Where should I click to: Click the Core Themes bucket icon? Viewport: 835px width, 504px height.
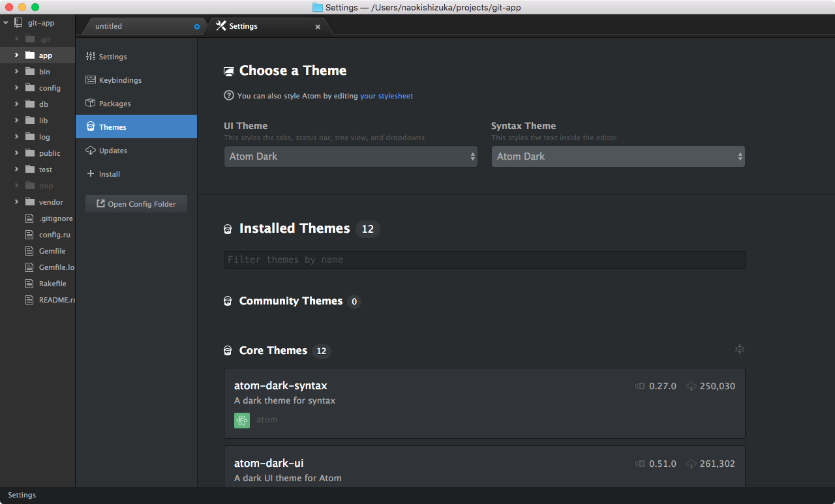click(228, 351)
